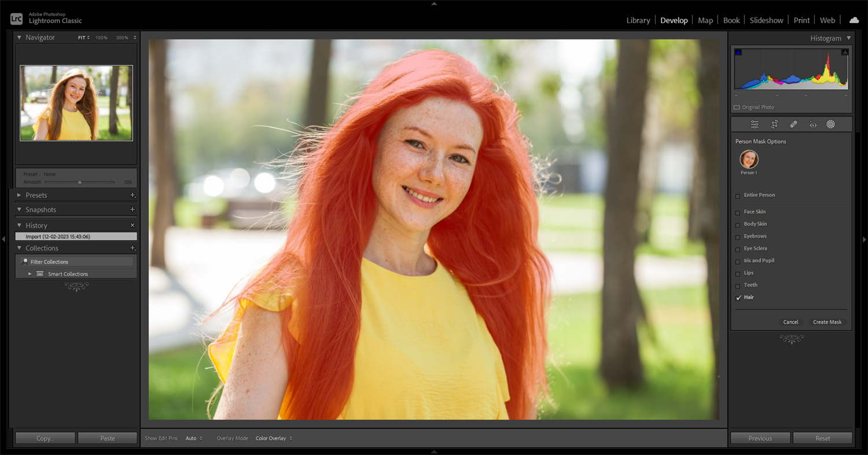
Task: Open the Slideshow module
Action: pyautogui.click(x=766, y=20)
